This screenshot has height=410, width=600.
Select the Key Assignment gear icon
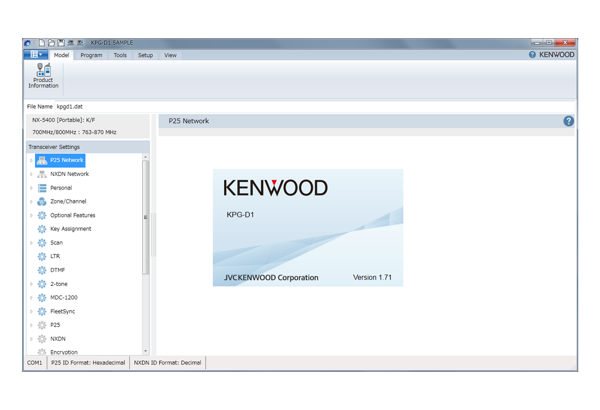click(x=42, y=229)
